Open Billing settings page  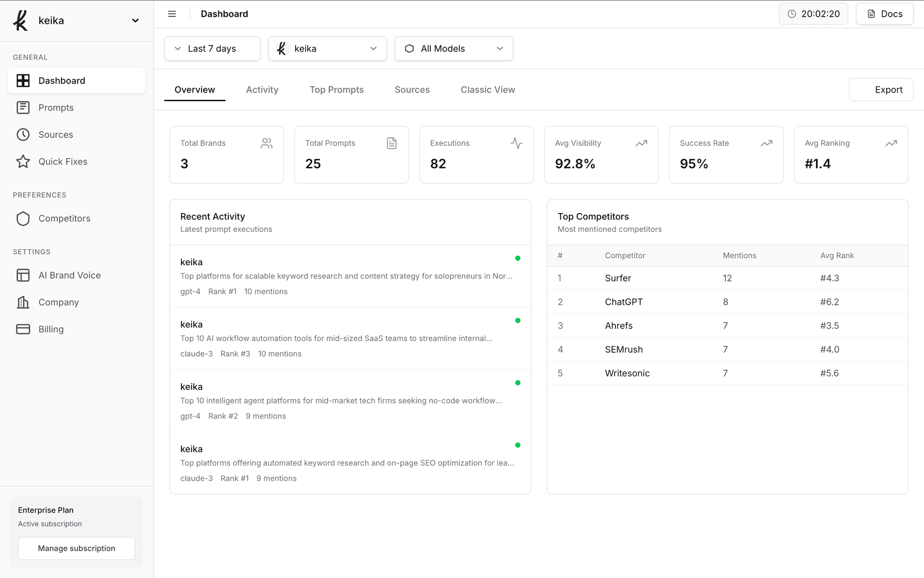(x=76, y=329)
